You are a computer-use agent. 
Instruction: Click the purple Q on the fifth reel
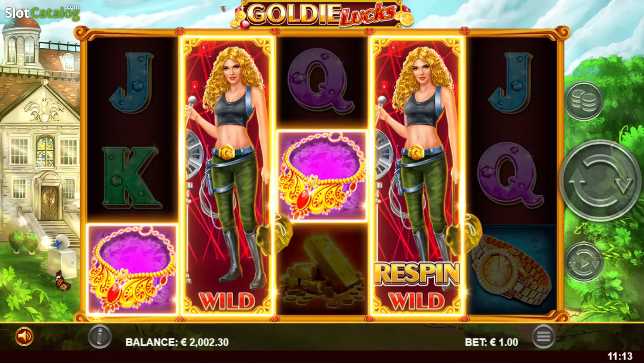pyautogui.click(x=510, y=174)
